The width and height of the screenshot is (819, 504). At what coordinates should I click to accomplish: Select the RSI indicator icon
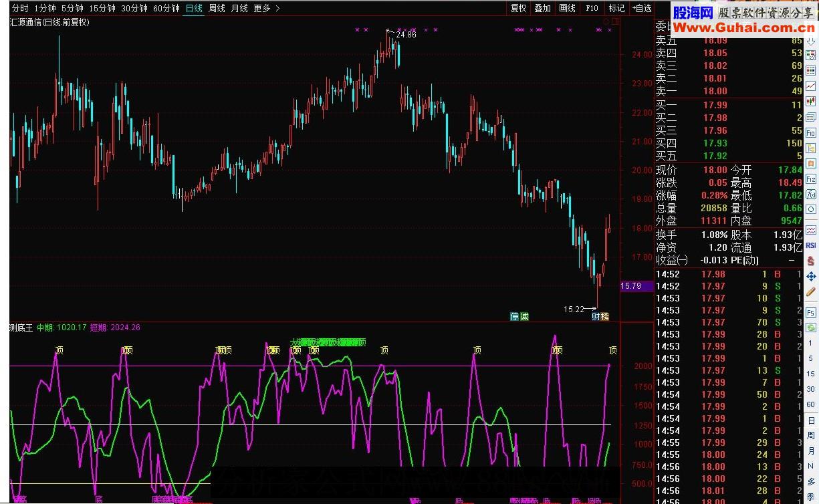(x=810, y=245)
